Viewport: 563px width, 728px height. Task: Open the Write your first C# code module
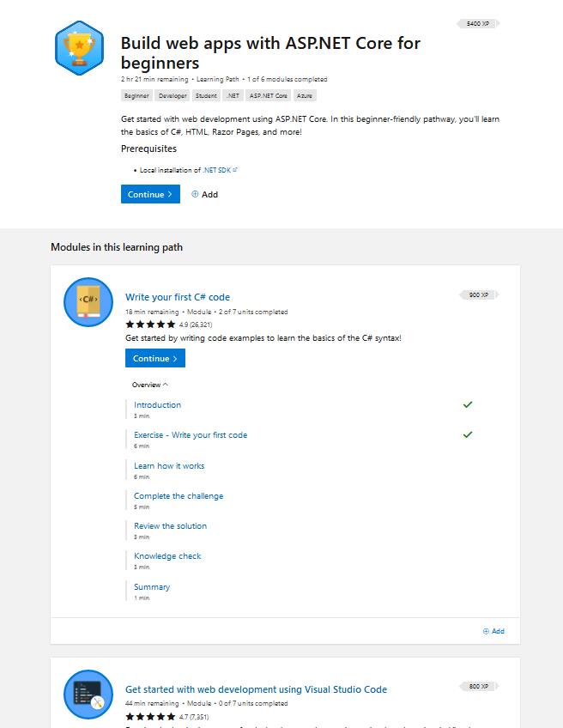pos(178,297)
